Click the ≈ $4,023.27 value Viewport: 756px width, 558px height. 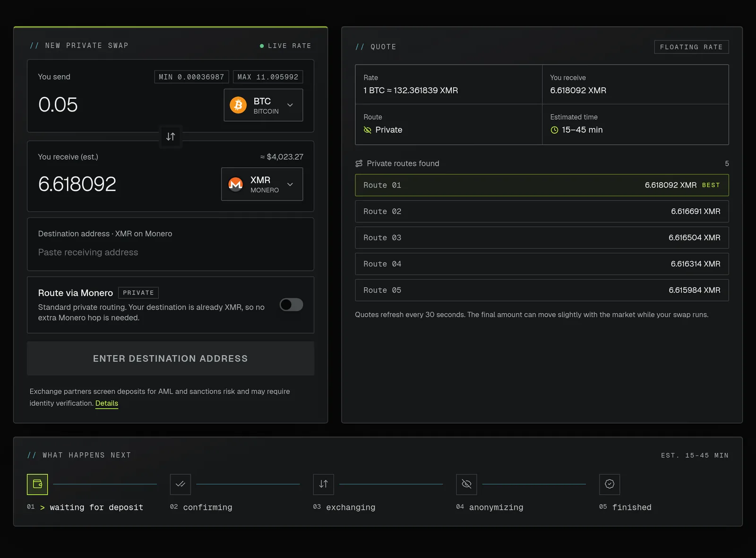[x=282, y=157]
